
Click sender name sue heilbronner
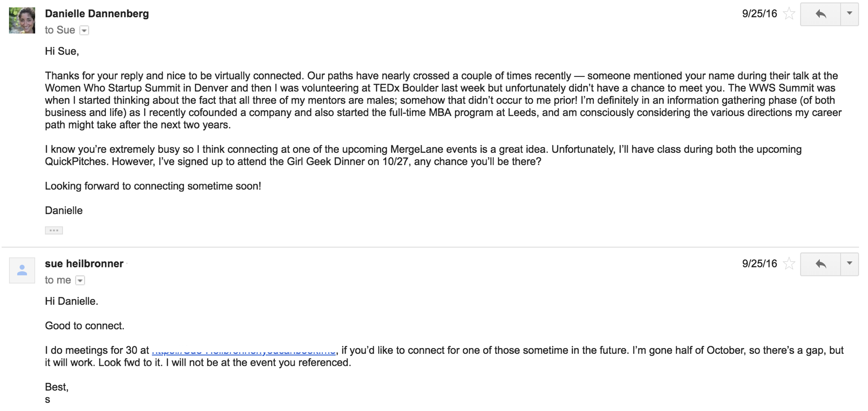click(84, 264)
